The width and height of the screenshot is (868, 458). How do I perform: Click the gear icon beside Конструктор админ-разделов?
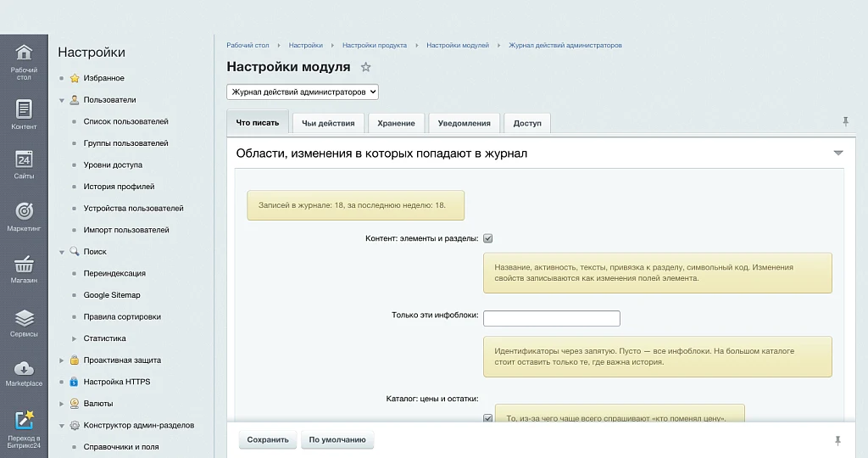coord(75,425)
